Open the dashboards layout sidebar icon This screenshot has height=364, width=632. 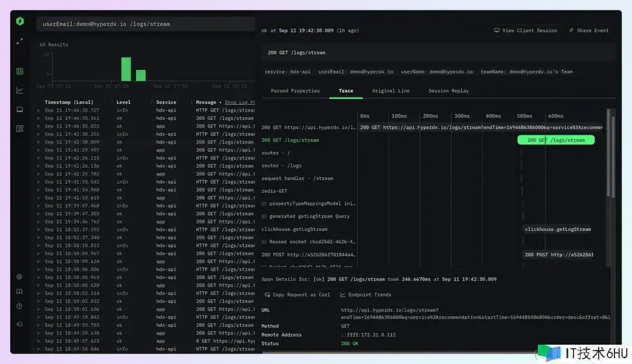click(19, 129)
